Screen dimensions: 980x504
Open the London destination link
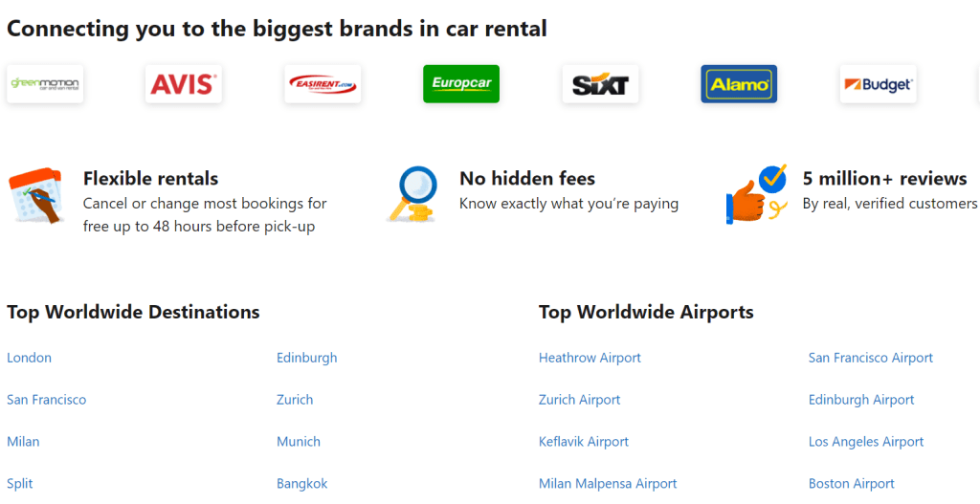click(x=29, y=358)
